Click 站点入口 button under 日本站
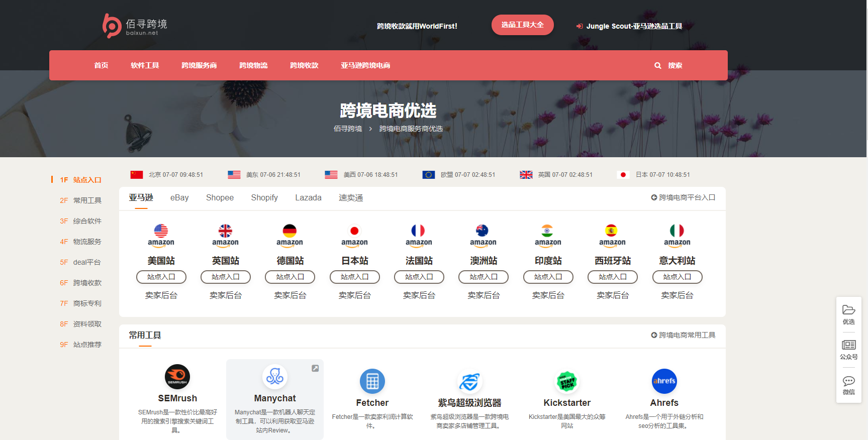Viewport: 868px width, 440px height. pyautogui.click(x=355, y=277)
